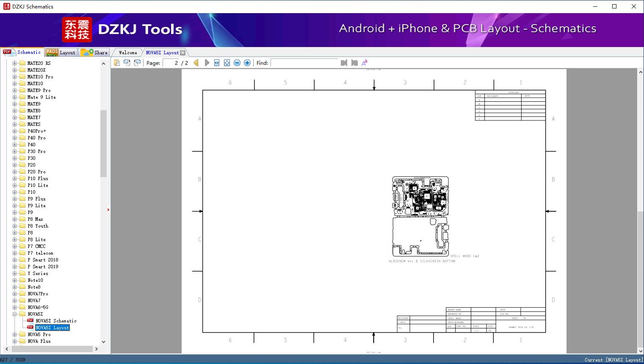The width and height of the screenshot is (644, 364).
Task: Select NOVA5I Layout in the tree
Action: (x=53, y=328)
